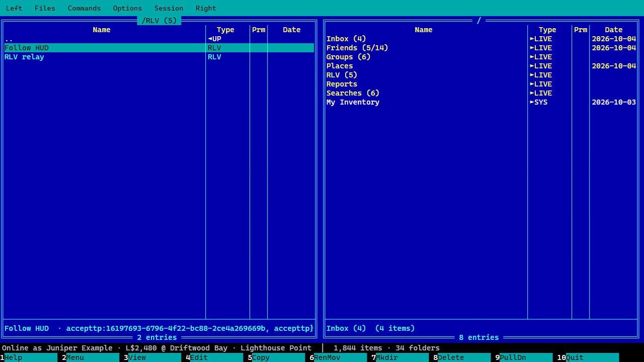Click the 2 Menu function key
Image resolution: width=644 pixels, height=362 pixels.
[91, 357]
